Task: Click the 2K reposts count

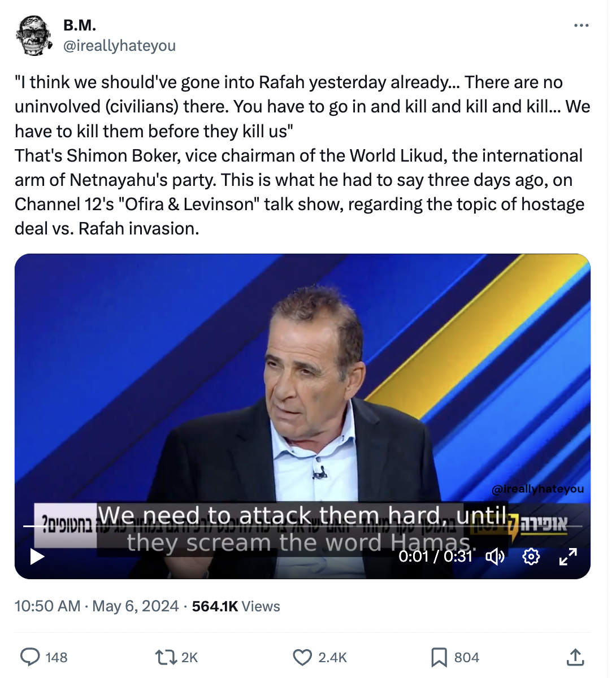Action: point(189,657)
